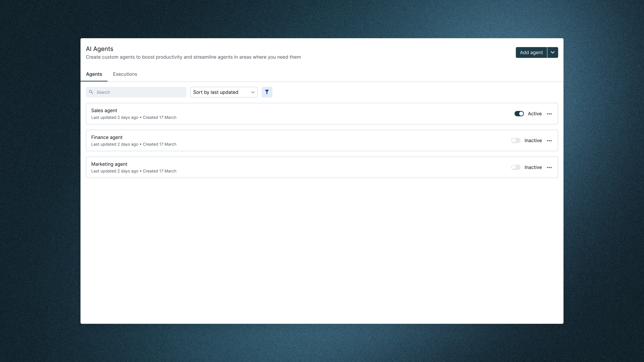Focus the Search input field
The height and width of the screenshot is (362, 644).
coord(140,92)
